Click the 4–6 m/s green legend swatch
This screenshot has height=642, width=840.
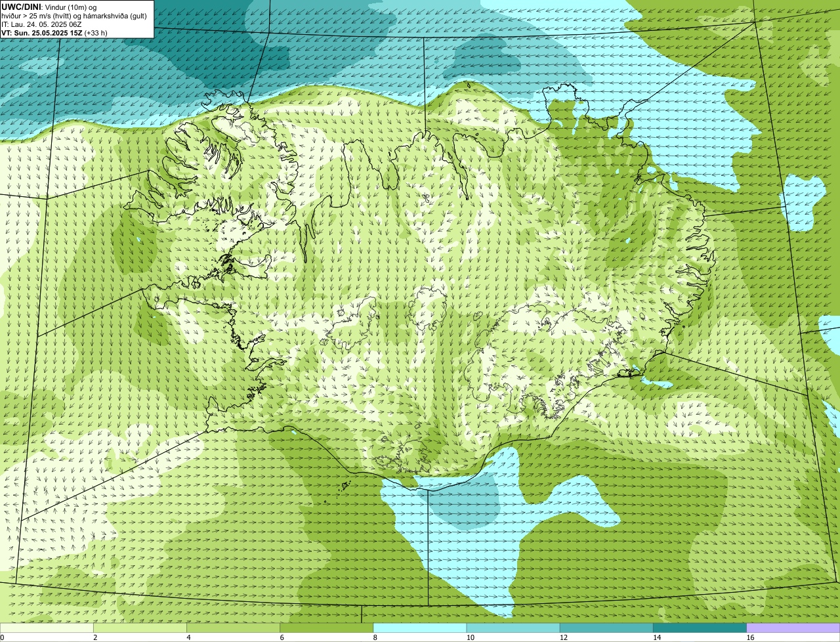(x=233, y=628)
